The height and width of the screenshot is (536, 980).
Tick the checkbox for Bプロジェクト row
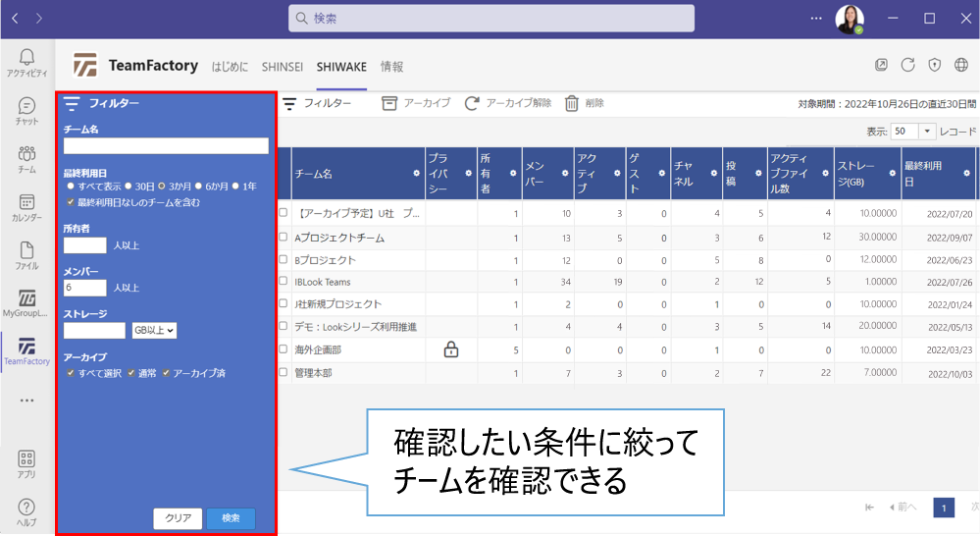coord(284,260)
